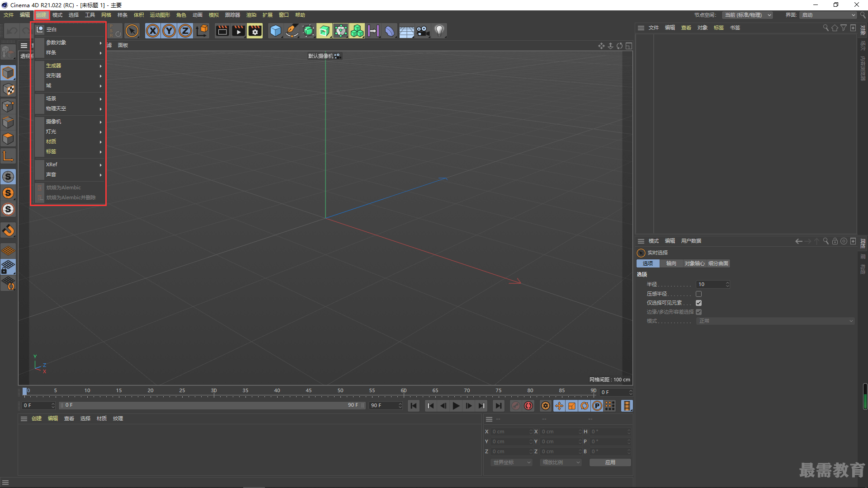Viewport: 868px width, 488px height.
Task: Click the frame range slider bar
Action: pos(212,405)
